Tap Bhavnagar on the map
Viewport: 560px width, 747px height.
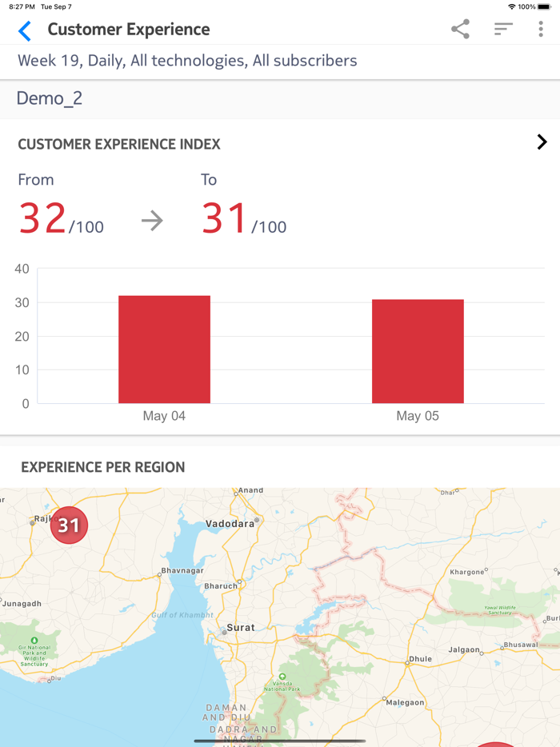[x=182, y=570]
